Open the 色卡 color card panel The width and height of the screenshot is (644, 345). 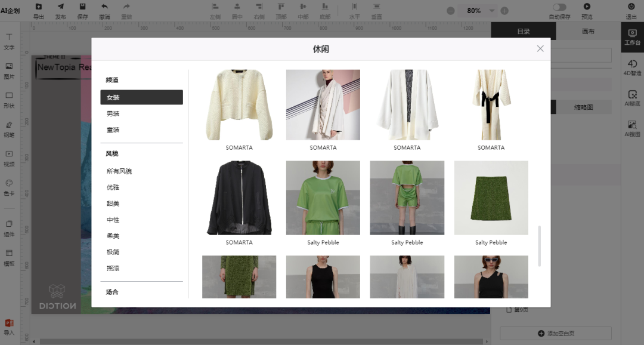[x=9, y=187]
